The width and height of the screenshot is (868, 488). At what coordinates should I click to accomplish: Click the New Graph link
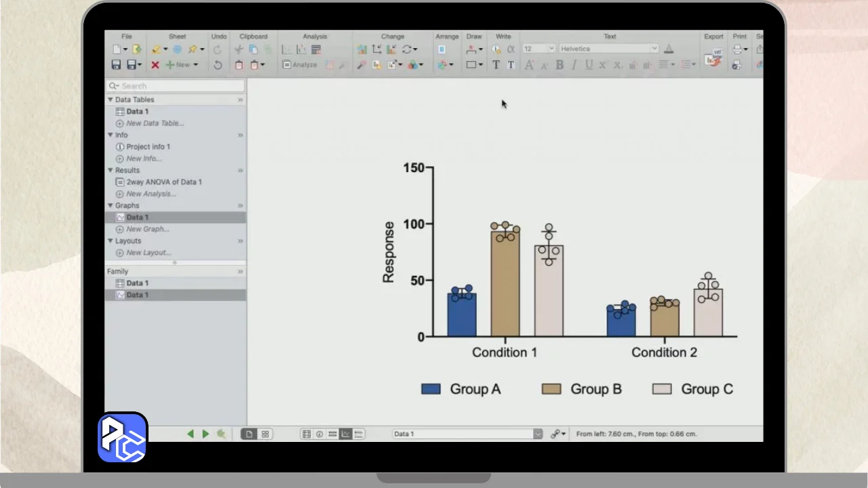point(148,229)
